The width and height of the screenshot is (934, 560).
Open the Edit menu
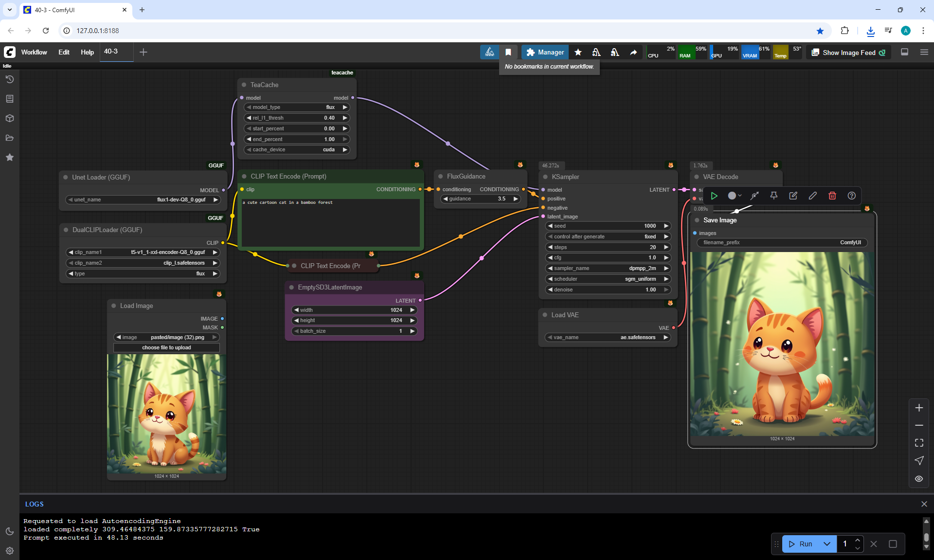click(x=64, y=52)
